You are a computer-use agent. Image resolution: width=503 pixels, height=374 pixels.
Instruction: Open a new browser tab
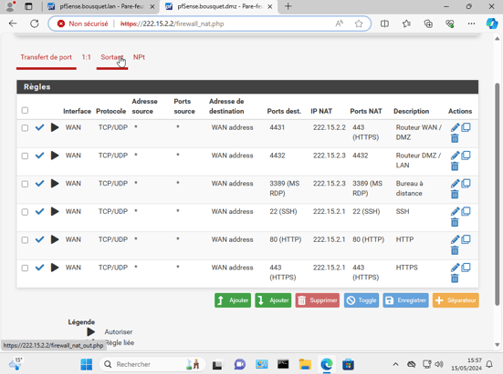click(288, 6)
